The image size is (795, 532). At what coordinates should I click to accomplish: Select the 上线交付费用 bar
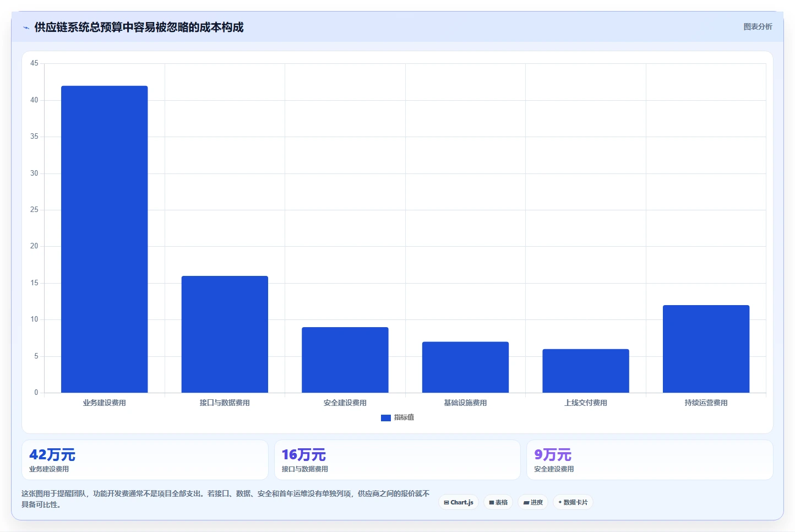(x=586, y=371)
